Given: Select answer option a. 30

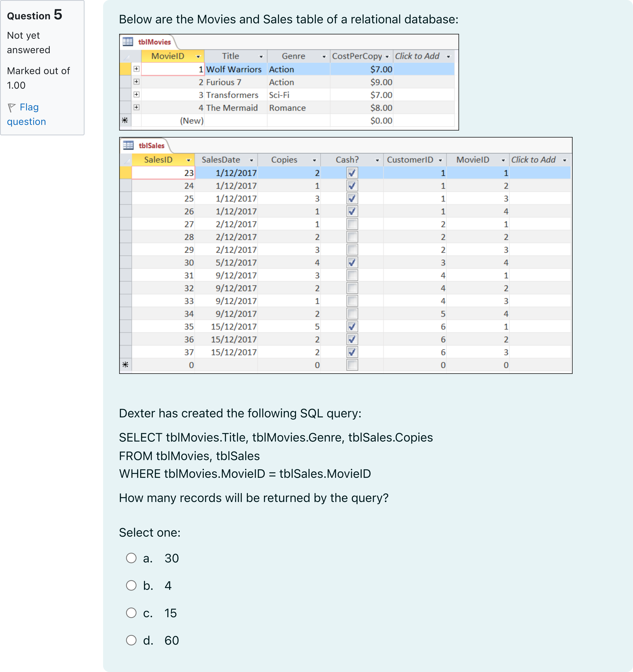Looking at the screenshot, I should pyautogui.click(x=131, y=558).
